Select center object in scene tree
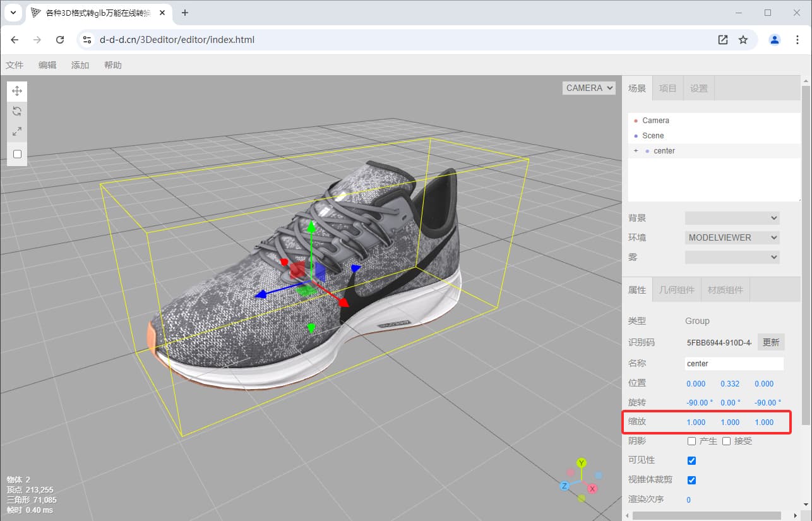812x521 pixels. click(x=714, y=150)
